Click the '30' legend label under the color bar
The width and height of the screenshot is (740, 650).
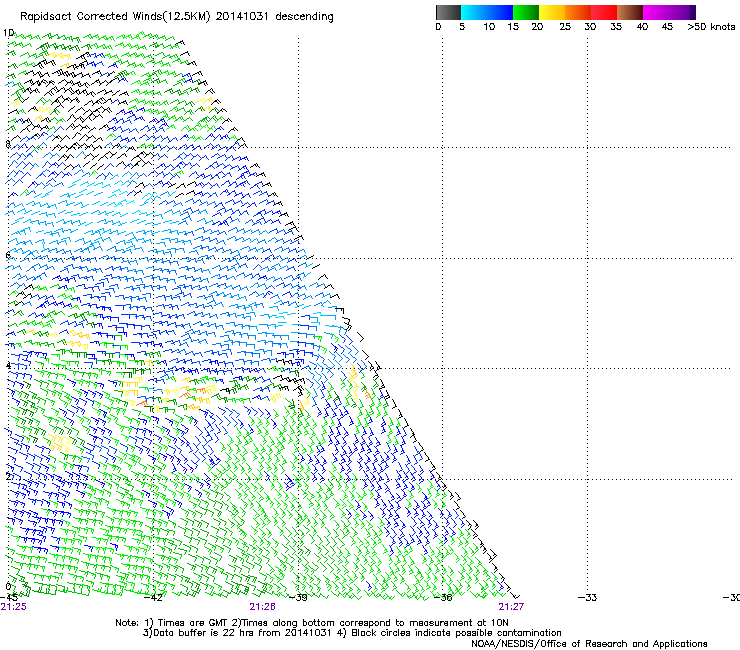(590, 27)
